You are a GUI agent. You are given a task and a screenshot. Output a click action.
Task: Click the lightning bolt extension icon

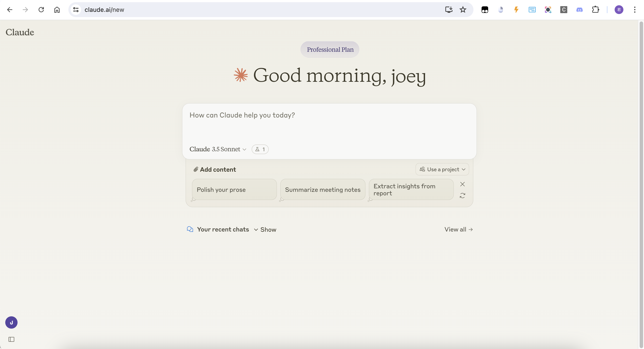click(x=516, y=10)
